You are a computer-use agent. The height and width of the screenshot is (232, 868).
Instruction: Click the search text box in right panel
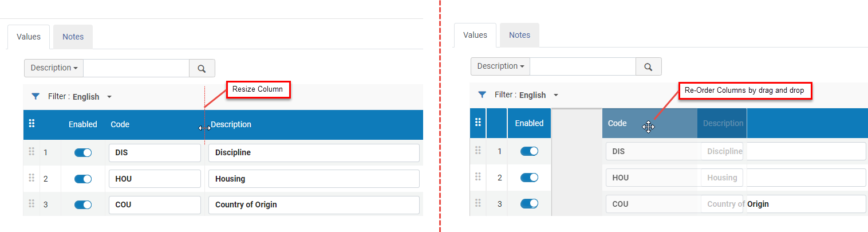[583, 66]
